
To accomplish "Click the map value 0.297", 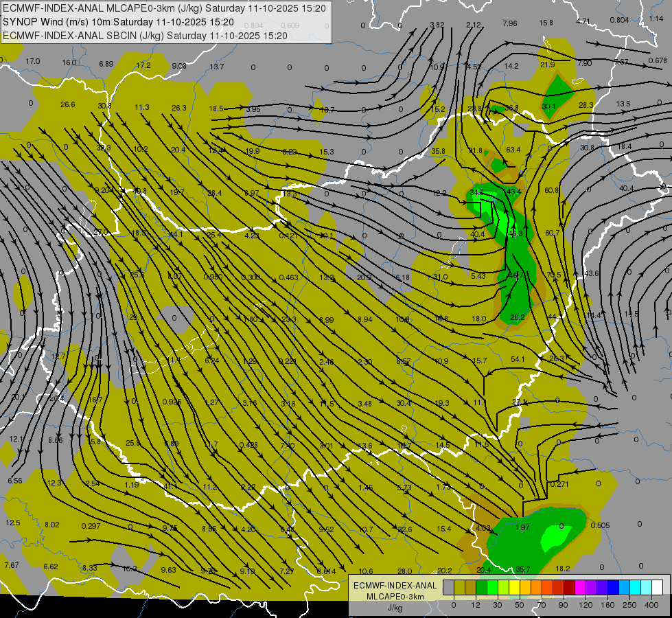I will [x=91, y=526].
